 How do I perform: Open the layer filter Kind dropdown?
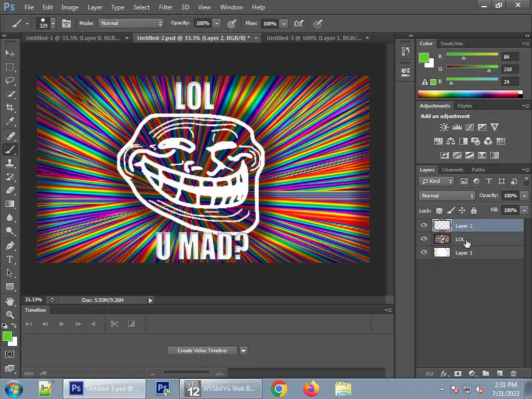pyautogui.click(x=436, y=181)
